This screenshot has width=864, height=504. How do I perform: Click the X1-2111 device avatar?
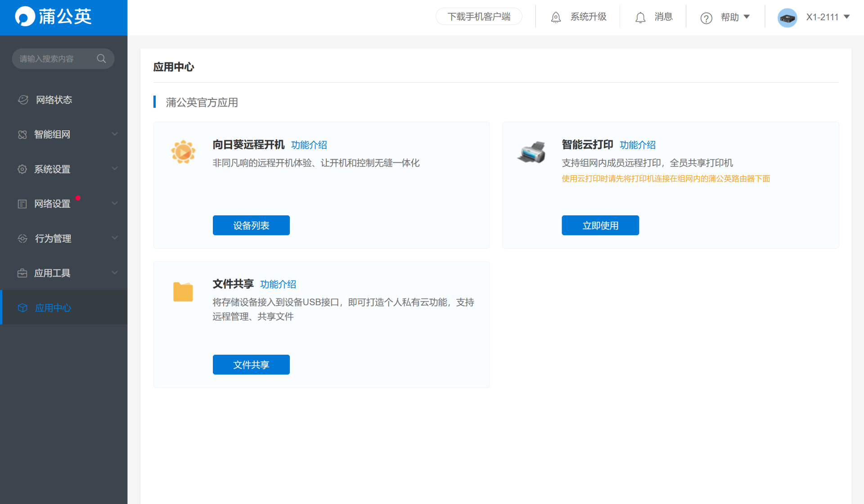pyautogui.click(x=787, y=18)
